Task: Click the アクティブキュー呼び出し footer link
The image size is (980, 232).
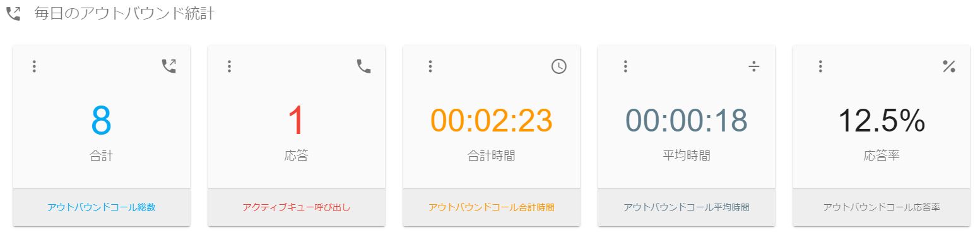Action: 296,207
